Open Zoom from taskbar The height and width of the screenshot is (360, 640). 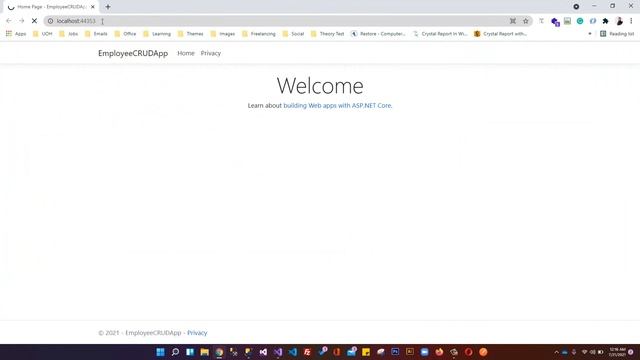(424, 352)
